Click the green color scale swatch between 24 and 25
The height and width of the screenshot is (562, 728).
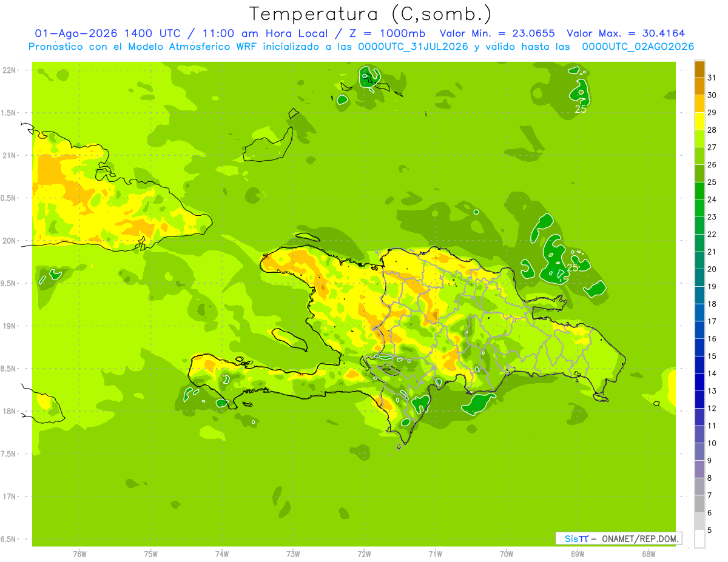point(699,191)
